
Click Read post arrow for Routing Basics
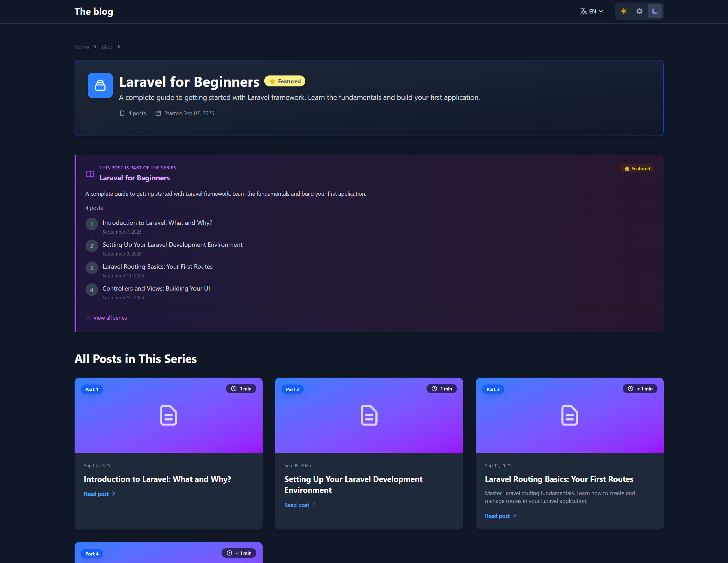[x=515, y=516]
